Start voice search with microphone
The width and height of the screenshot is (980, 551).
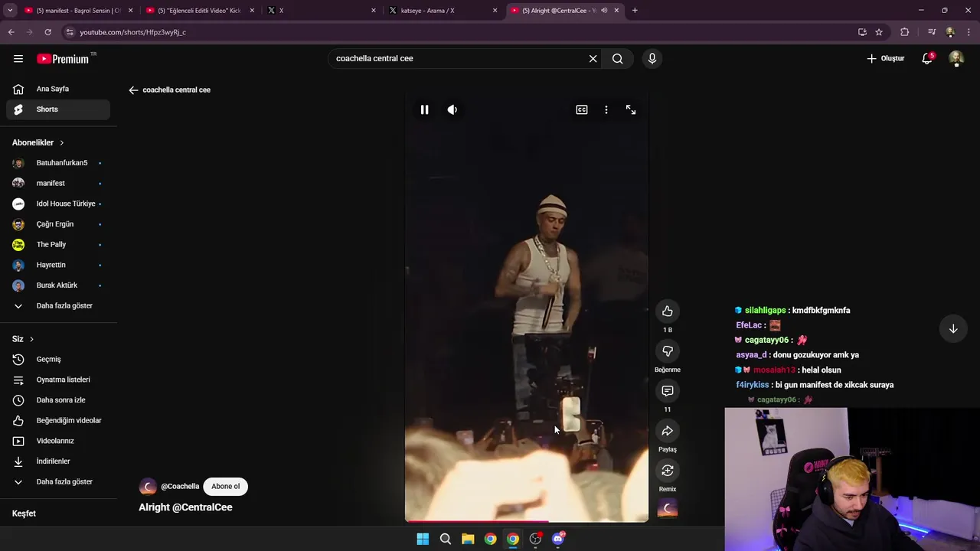(652, 58)
